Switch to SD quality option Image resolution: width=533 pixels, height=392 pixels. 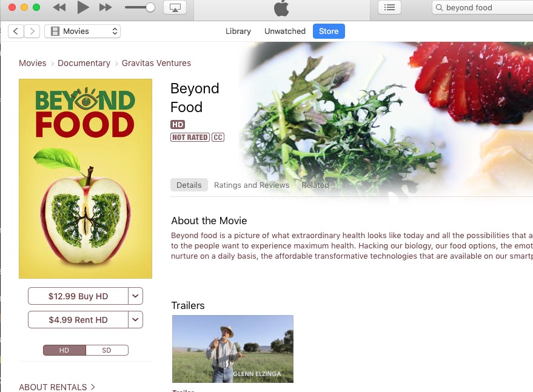point(107,350)
